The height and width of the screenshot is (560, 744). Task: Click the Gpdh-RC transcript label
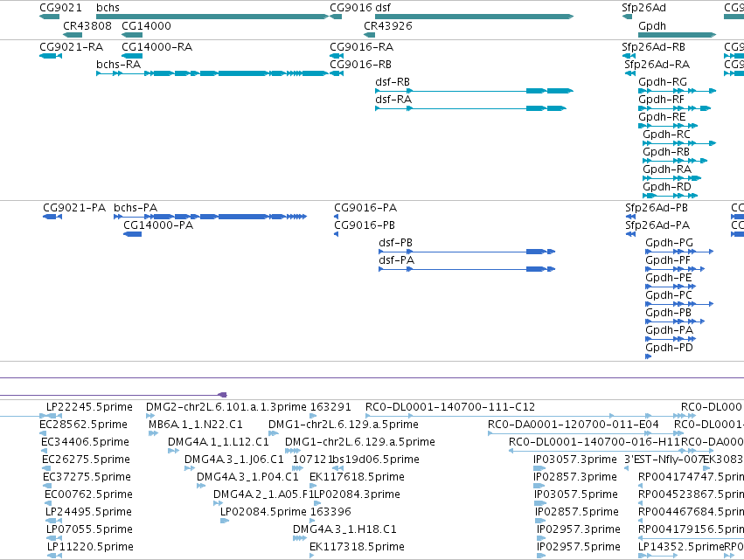point(667,135)
